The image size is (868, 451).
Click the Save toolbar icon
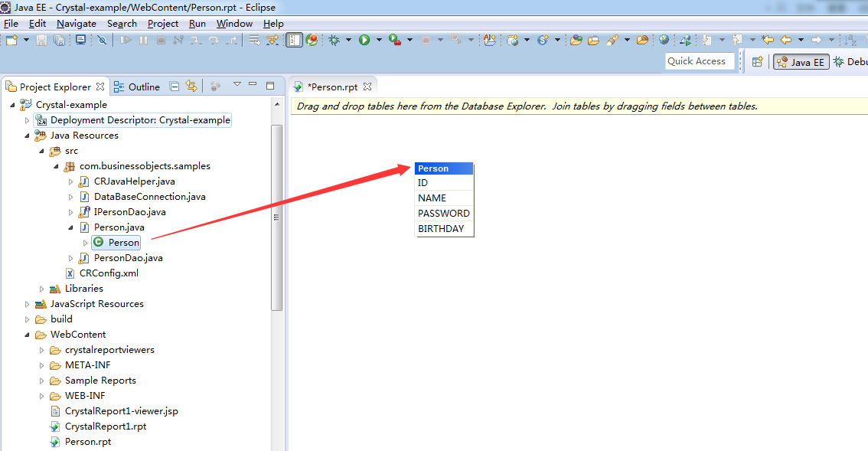41,40
